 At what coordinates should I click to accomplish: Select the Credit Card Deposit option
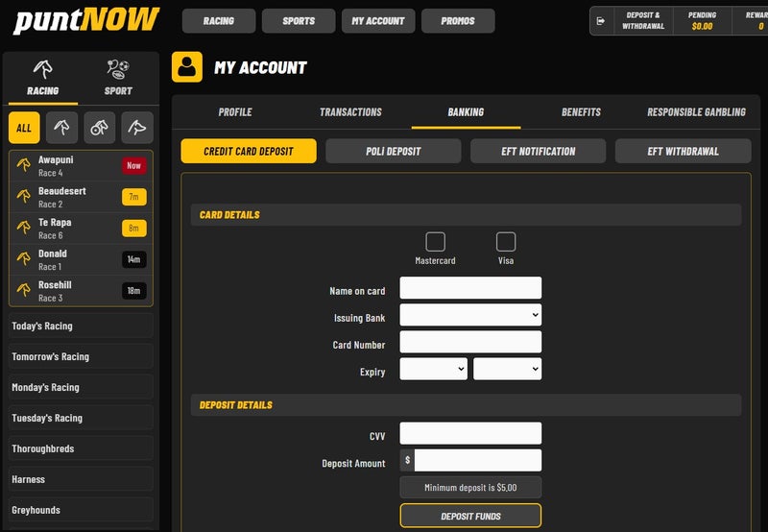(x=249, y=151)
